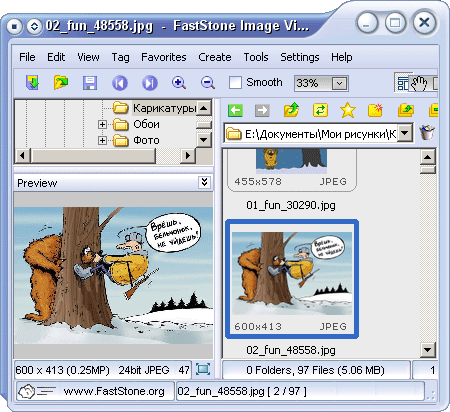Click the cartoon image in Preview panel
The height and width of the screenshot is (412, 450).
click(x=113, y=275)
